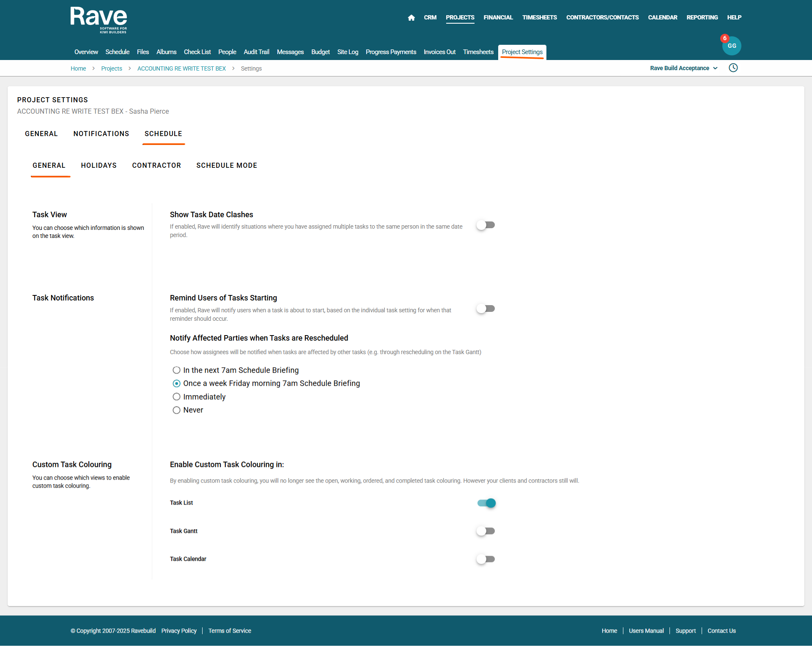The height and width of the screenshot is (647, 812).
Task: Expand the Rave Build Acceptance dropdown
Action: 683,68
